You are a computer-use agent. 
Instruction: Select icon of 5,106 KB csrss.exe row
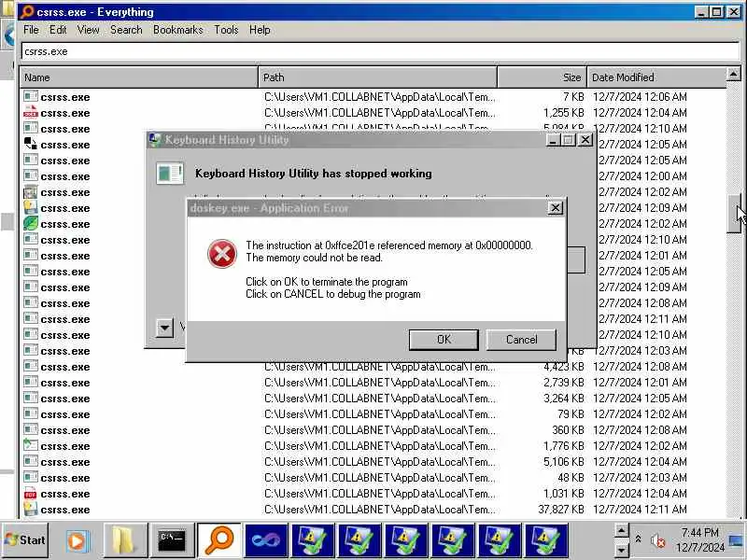click(31, 462)
